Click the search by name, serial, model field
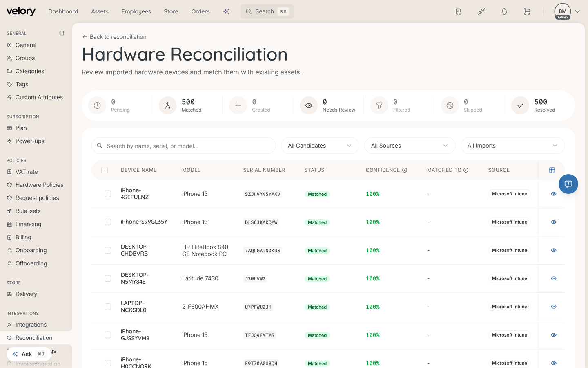This screenshot has width=588, height=368. (x=184, y=146)
